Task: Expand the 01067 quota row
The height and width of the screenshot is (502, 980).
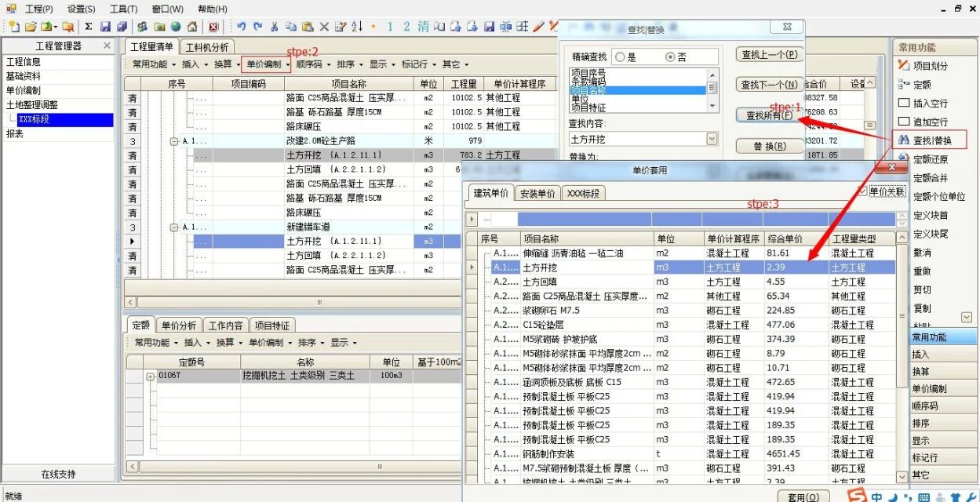Action: 151,376
